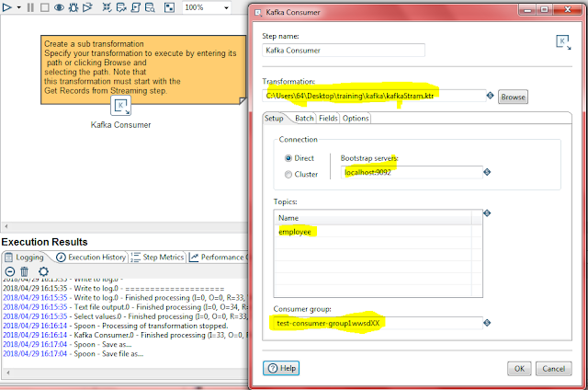Select the 'Spoon - Save file as...' log line
Image resolution: width=588 pixels, height=390 pixels.
pyautogui.click(x=73, y=353)
